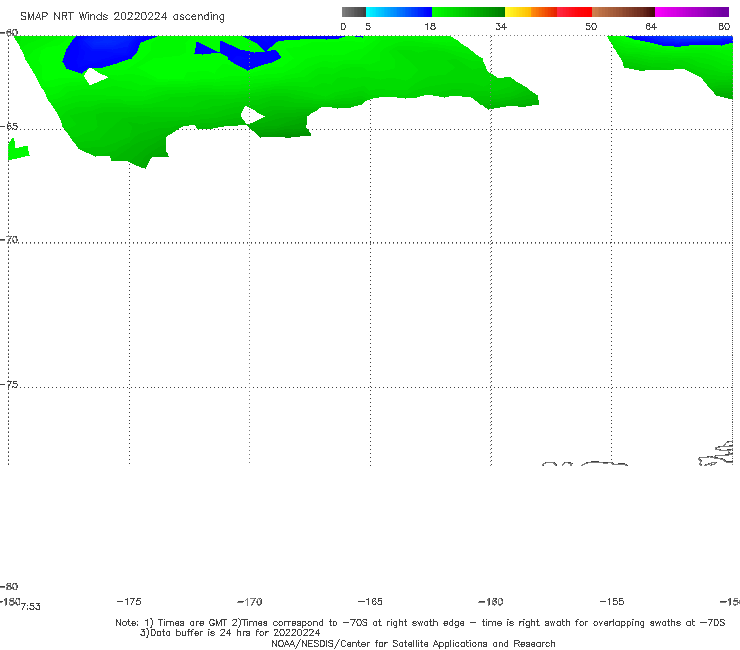The image size is (740, 650).
Task: Click the small green wind patch at left edge
Action: point(18,150)
